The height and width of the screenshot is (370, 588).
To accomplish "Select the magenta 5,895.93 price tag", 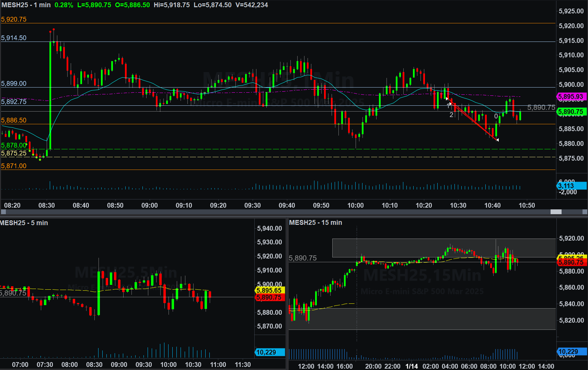I will pos(570,97).
